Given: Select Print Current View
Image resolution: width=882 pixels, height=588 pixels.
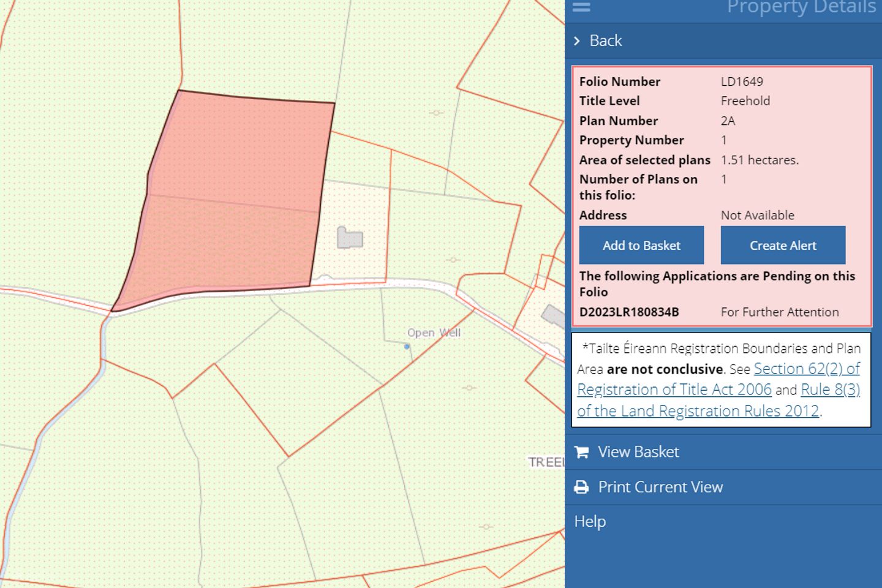Looking at the screenshot, I should 660,488.
